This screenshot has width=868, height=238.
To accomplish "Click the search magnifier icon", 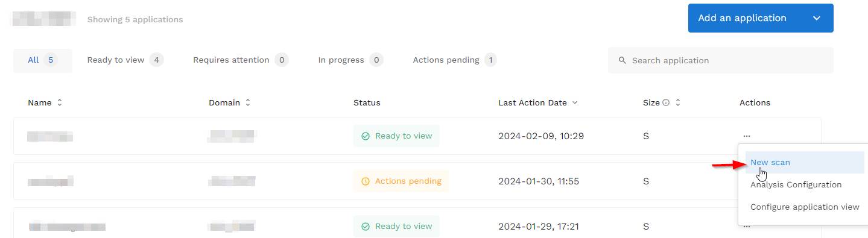I will tap(622, 61).
